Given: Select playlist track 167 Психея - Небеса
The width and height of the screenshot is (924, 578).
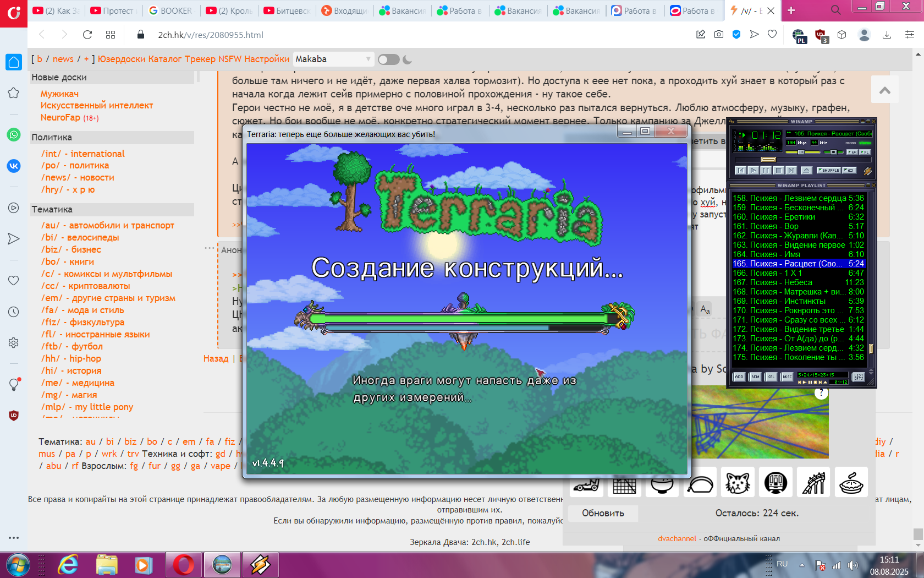Looking at the screenshot, I should pos(798,282).
